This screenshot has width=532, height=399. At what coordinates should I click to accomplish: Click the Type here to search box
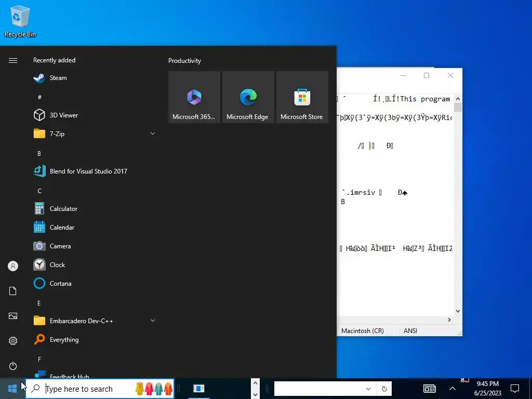[100, 389]
